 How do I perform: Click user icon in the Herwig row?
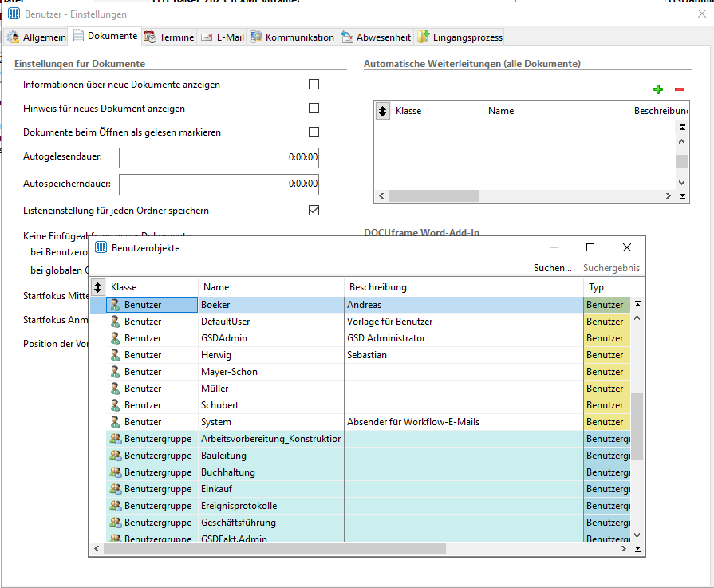[116, 355]
